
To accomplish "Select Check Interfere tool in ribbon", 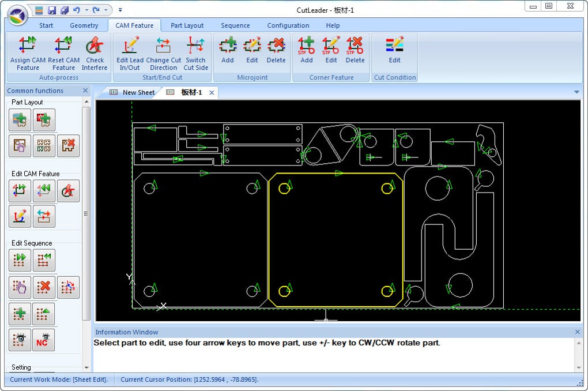I will (x=95, y=53).
